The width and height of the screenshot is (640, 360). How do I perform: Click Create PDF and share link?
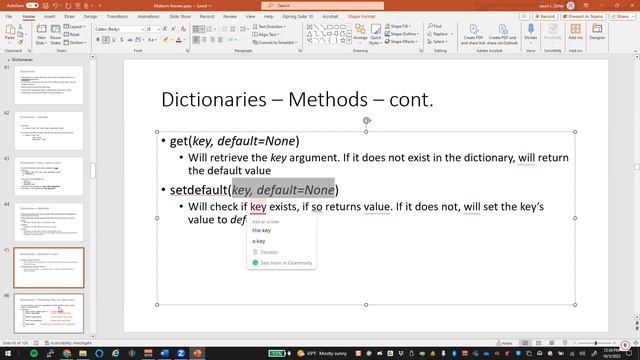(473, 34)
